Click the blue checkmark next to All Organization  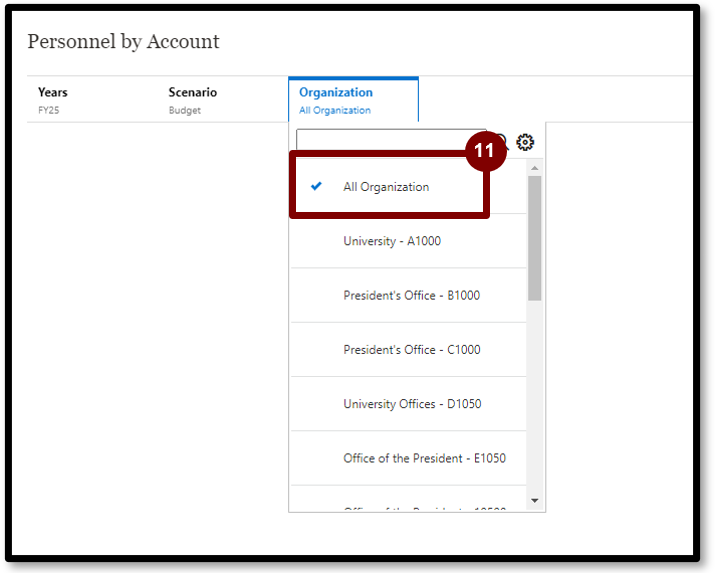[317, 186]
